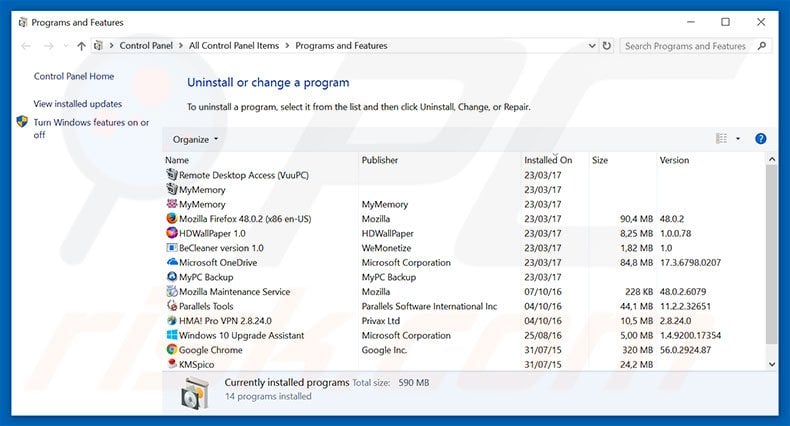Click Parallels Software International Inc cell
790x426 pixels.
[429, 306]
